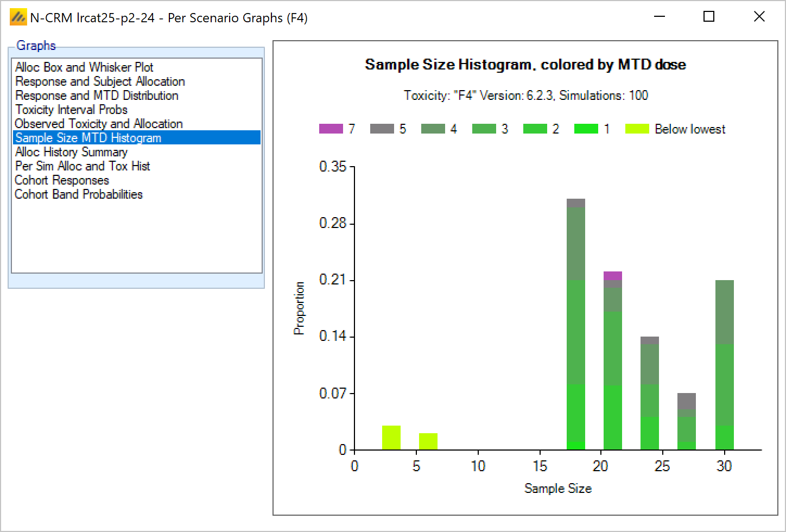Click the purple legend swatch for dose 7
This screenshot has width=786, height=532.
click(x=331, y=129)
